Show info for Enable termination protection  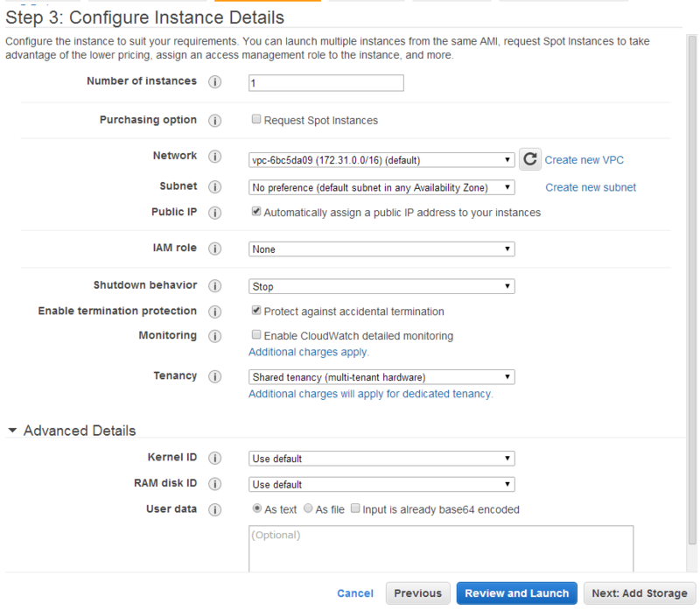(215, 312)
